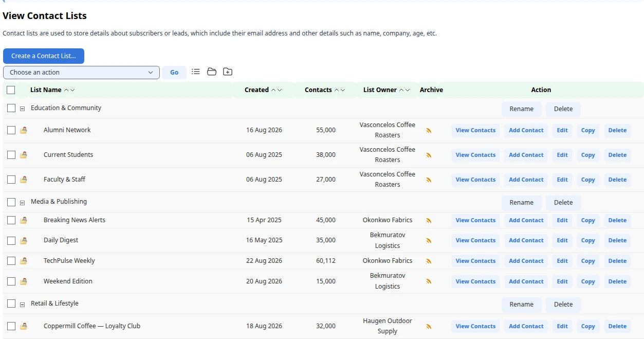The width and height of the screenshot is (644, 339).
Task: Click the Weekend Edition list icon
Action: (23, 281)
